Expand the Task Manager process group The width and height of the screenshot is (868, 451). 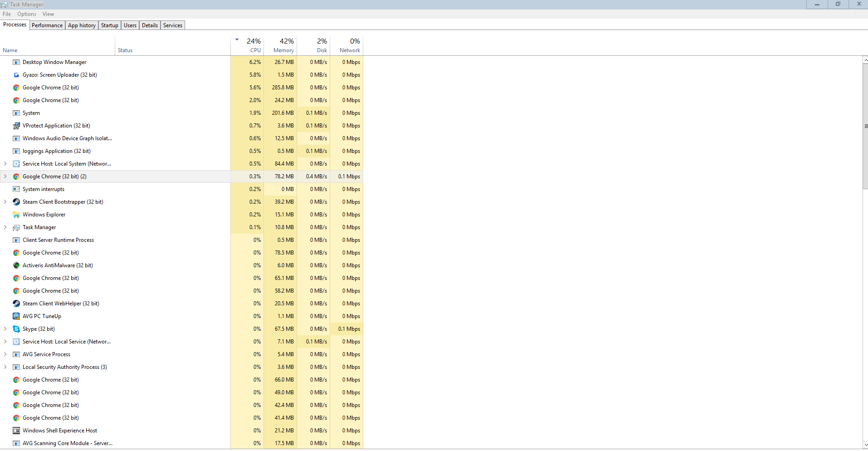(5, 227)
